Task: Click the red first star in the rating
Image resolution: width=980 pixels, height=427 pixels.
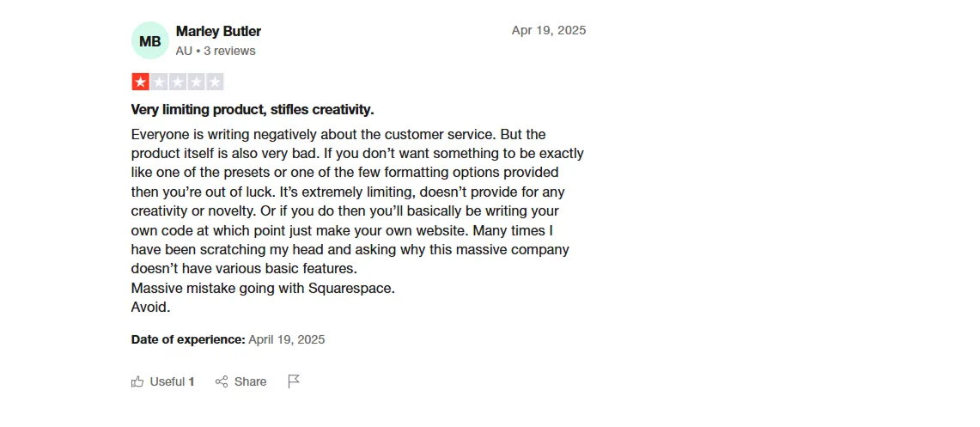Action: (140, 82)
